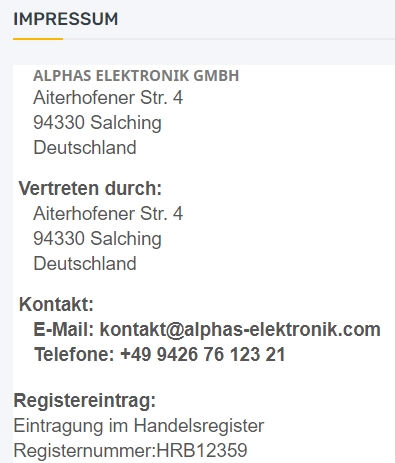Image resolution: width=395 pixels, height=463 pixels.
Task: Click the Kontakt section heading
Action: (x=56, y=304)
